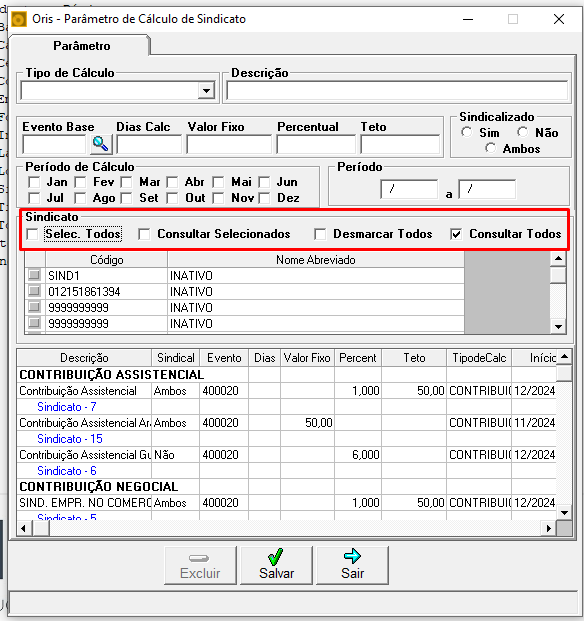Toggle the row selector for 012151861394
Image resolution: width=584 pixels, height=621 pixels.
coord(34,291)
